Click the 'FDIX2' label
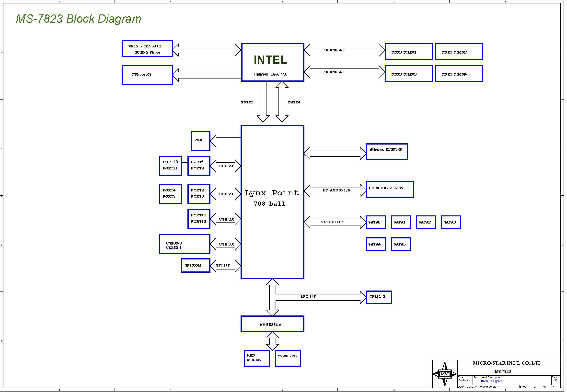The image size is (567, 392). click(x=247, y=102)
